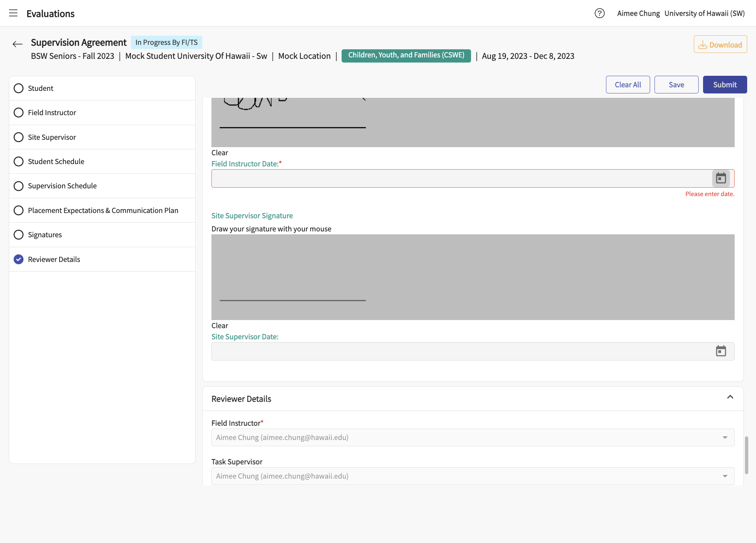This screenshot has width=756, height=543.
Task: Clear the Site Supervisor signature
Action: (x=220, y=326)
